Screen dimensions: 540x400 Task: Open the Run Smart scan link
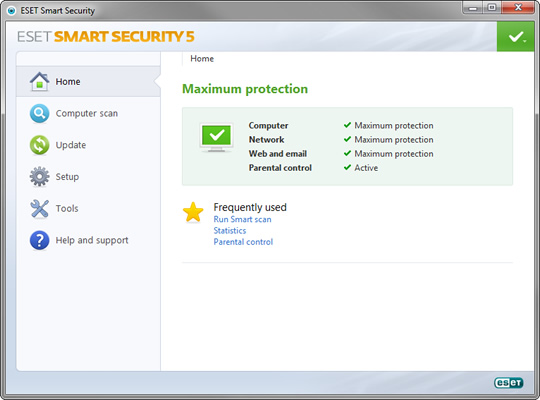242,219
